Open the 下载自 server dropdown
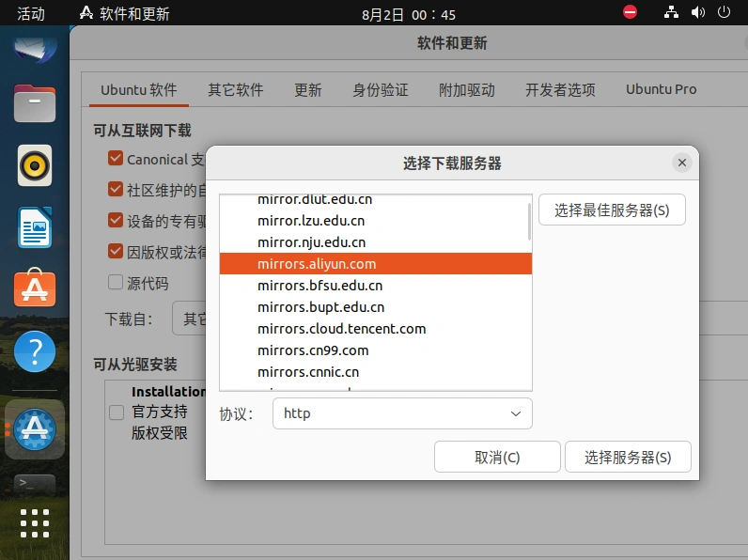Image resolution: width=748 pixels, height=560 pixels. pyautogui.click(x=190, y=319)
